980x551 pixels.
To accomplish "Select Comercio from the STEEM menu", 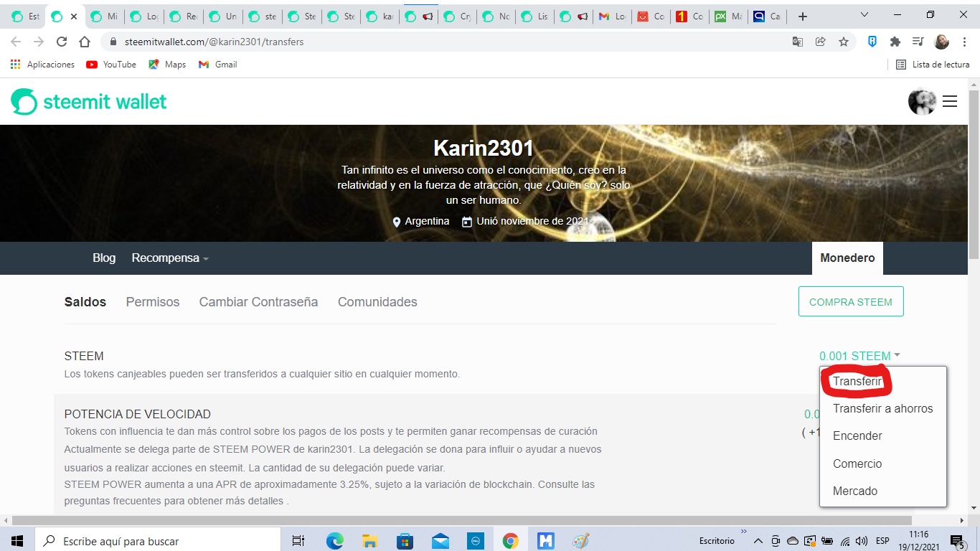I will [857, 463].
